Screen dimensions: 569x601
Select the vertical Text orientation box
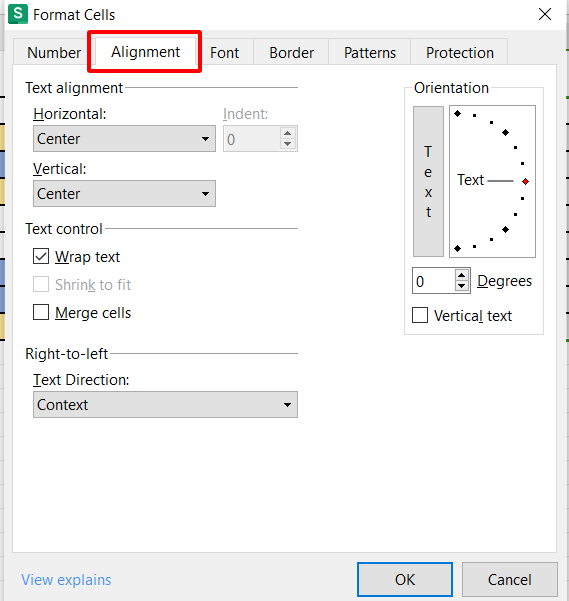pos(428,181)
